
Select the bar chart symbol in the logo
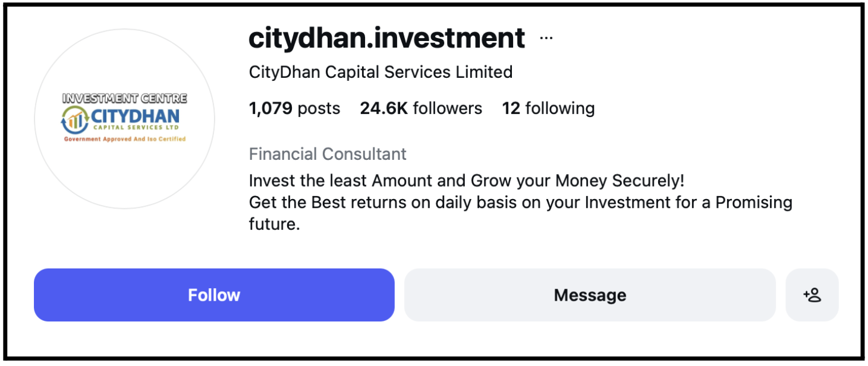click(x=74, y=119)
